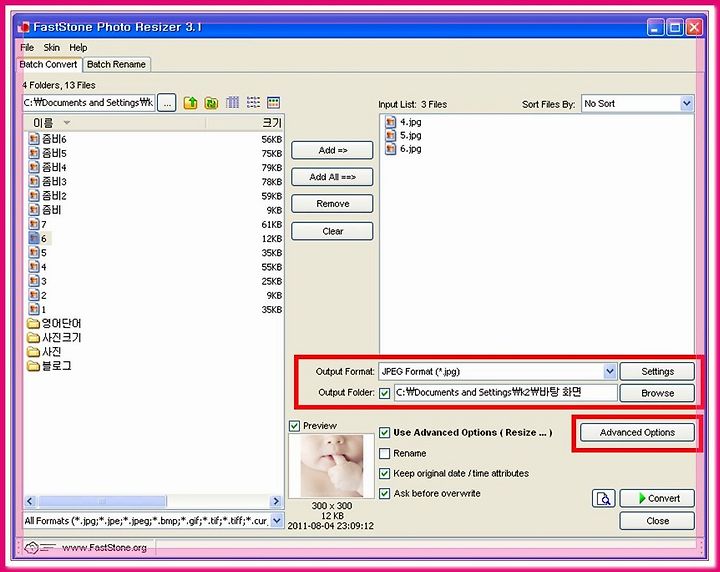Viewport: 720px width, 572px height.
Task: Click the 이름 column header sort arrow
Action: click(x=67, y=123)
